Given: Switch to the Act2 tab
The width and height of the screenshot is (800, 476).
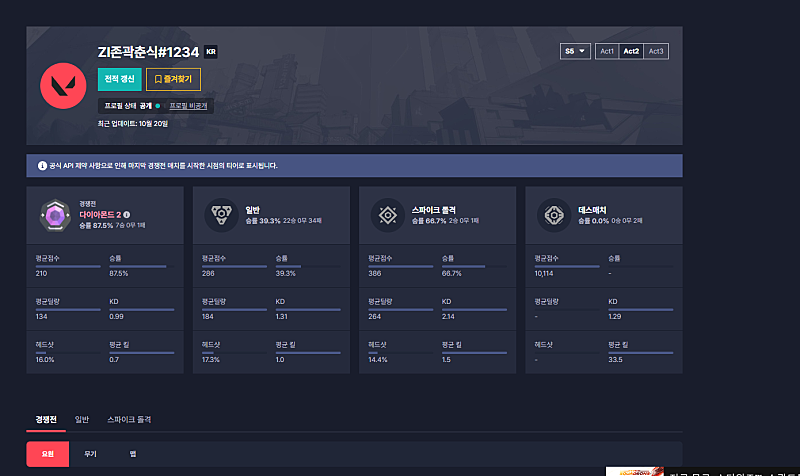Looking at the screenshot, I should click(631, 51).
